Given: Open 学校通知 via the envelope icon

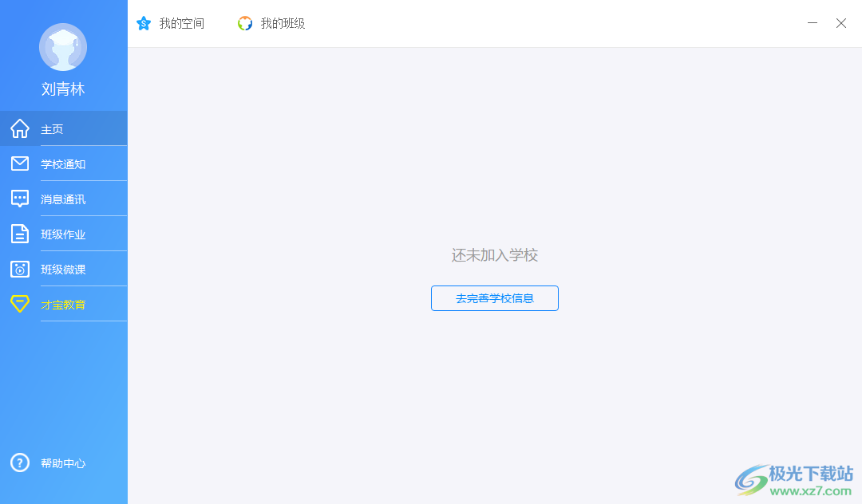Looking at the screenshot, I should 19,163.
